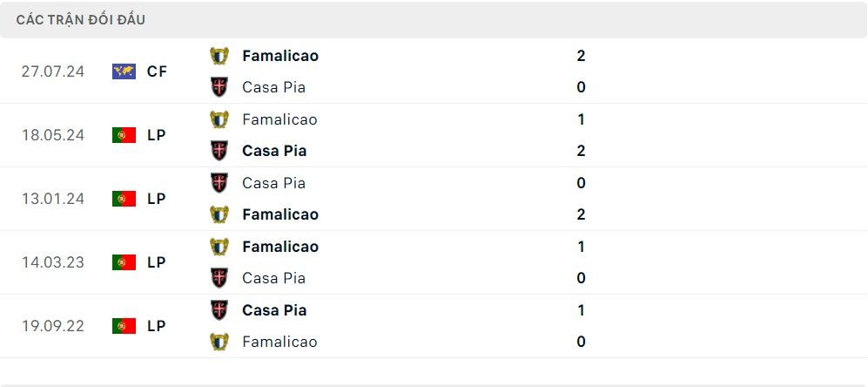Click Famalicao crest in 13.01.24 match
The image size is (868, 387).
[219, 214]
